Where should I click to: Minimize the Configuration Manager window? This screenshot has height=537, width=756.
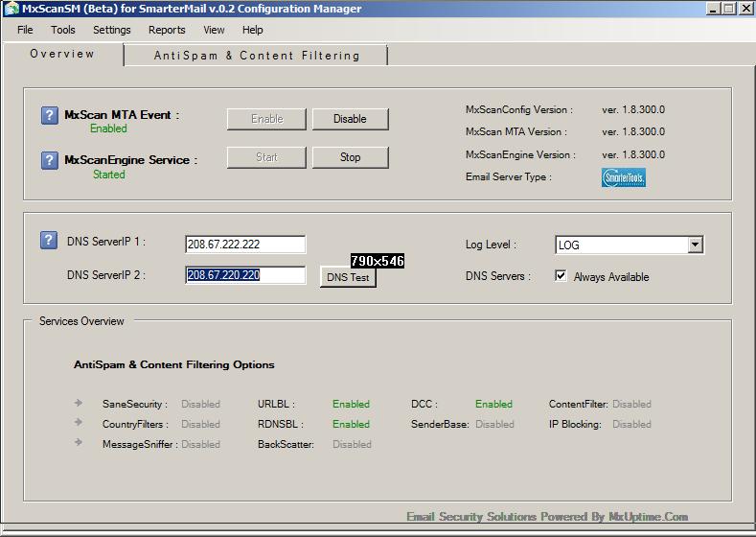pyautogui.click(x=714, y=9)
